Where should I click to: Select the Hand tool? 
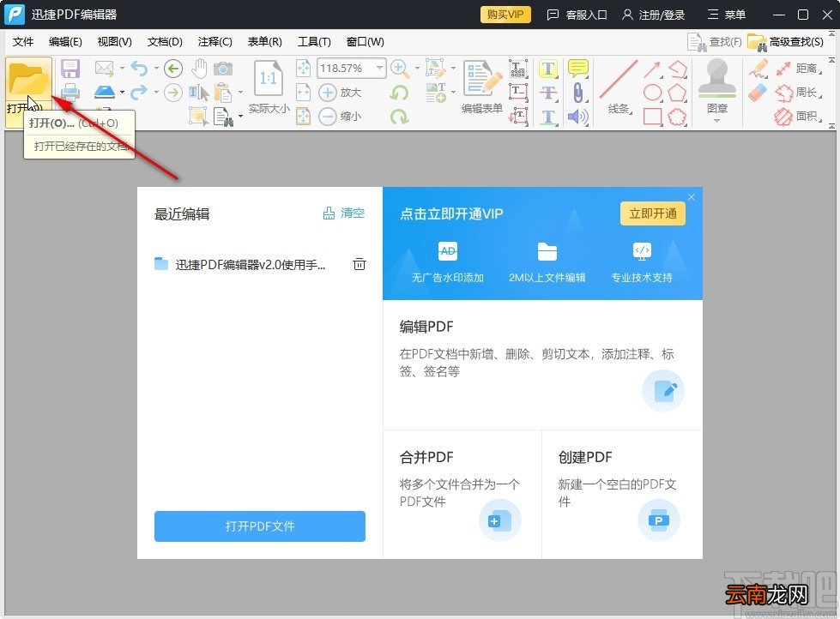(x=199, y=69)
